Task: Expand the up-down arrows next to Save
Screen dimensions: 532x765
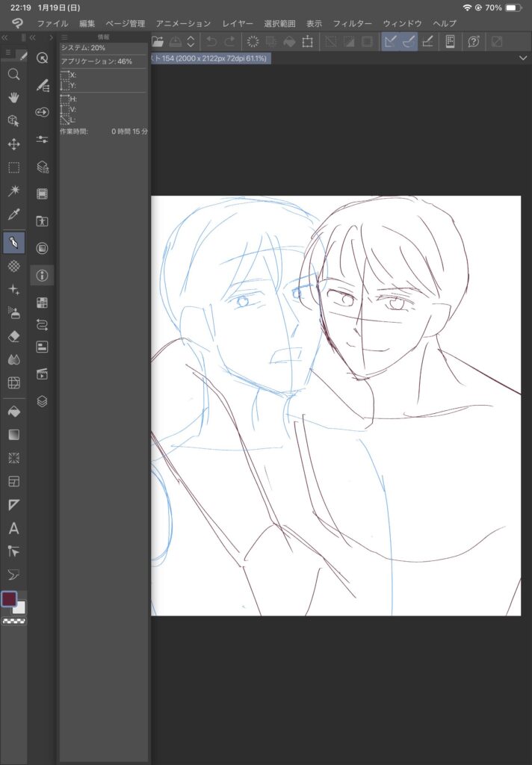Action: [x=191, y=42]
